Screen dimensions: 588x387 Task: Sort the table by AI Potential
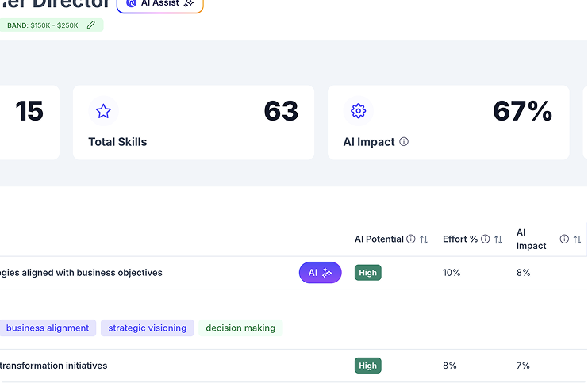424,239
